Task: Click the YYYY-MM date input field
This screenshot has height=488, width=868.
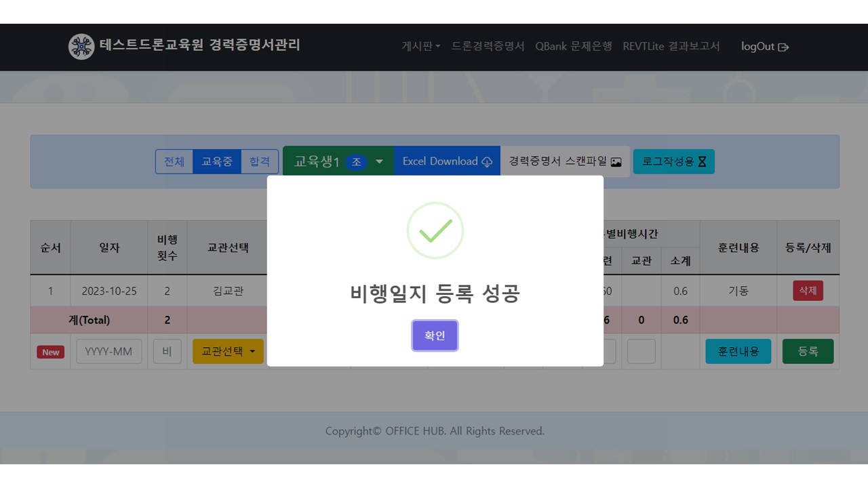Action: click(x=109, y=352)
